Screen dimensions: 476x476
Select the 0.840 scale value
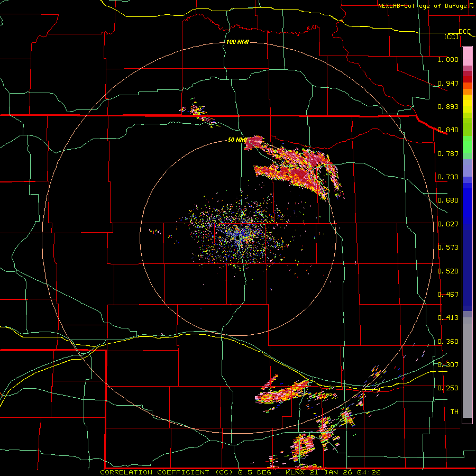tap(448, 130)
